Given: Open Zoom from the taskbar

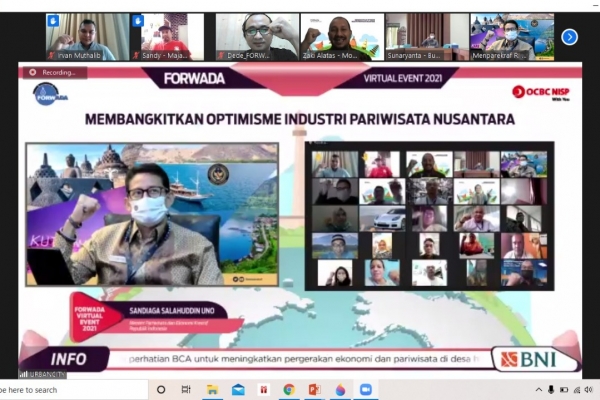Looking at the screenshot, I should click(366, 390).
